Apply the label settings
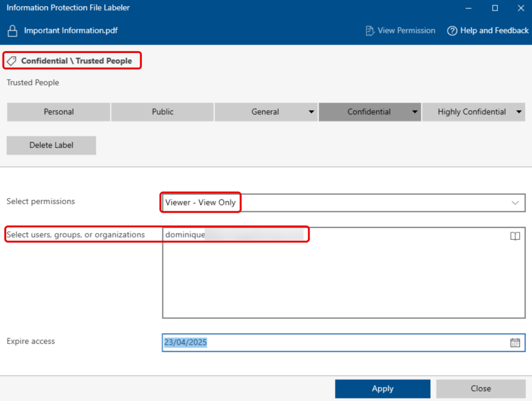Screen dimensions: 532x401 (382, 389)
